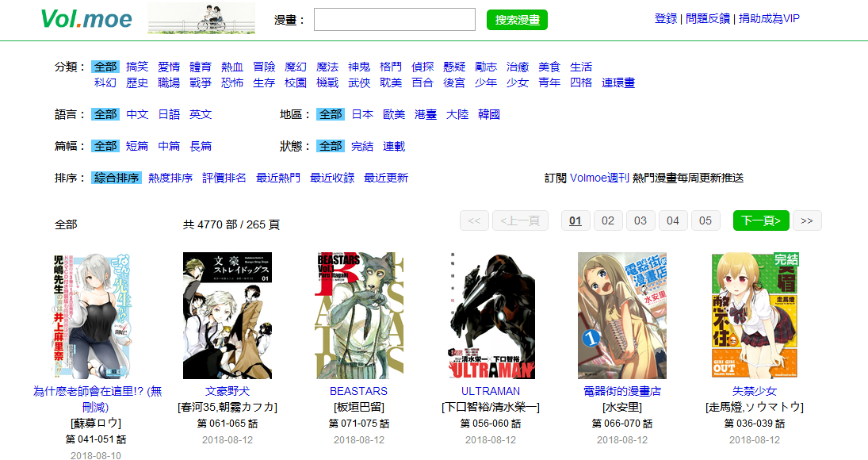Sort results by 熱度排序
The image size is (868, 460).
170,178
